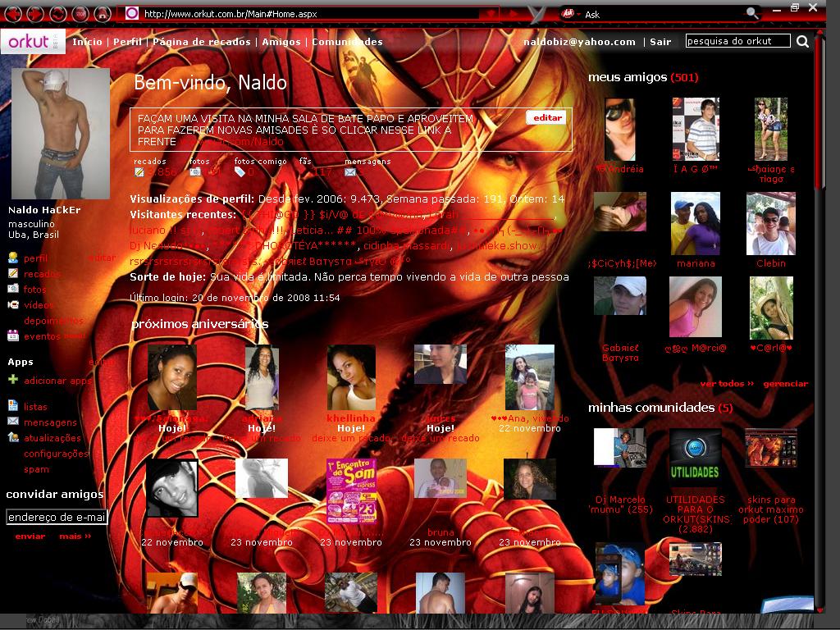Screen dimensions: 840x630
Task: Click gerenciar under meus amigos
Action: coord(785,384)
